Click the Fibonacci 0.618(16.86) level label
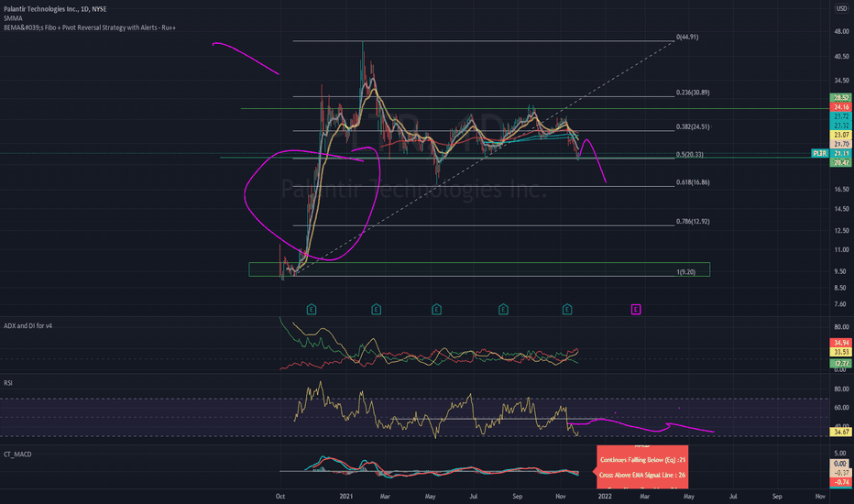854x504 pixels. point(693,182)
